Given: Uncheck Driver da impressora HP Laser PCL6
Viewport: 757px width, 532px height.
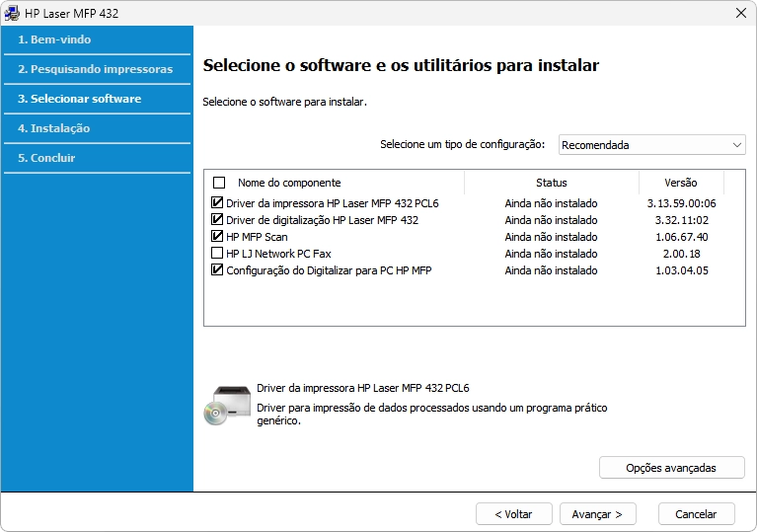Looking at the screenshot, I should tap(217, 202).
